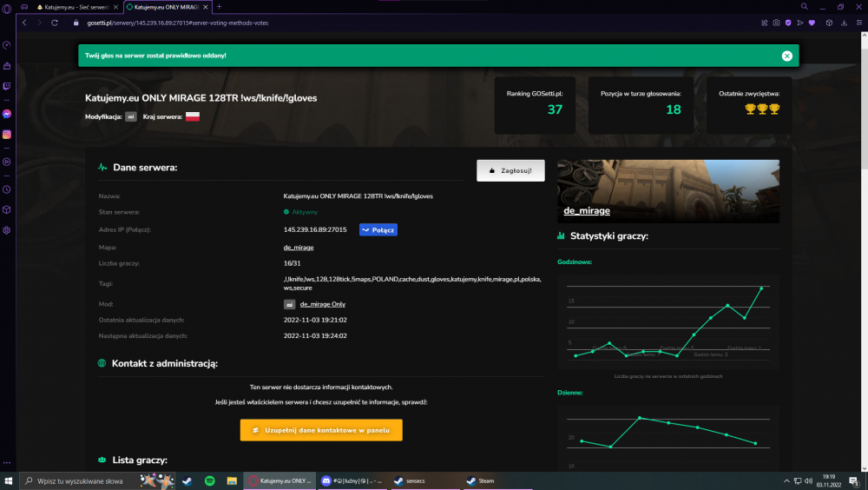Click the 16/31 player count value
The image size is (868, 490).
click(293, 263)
